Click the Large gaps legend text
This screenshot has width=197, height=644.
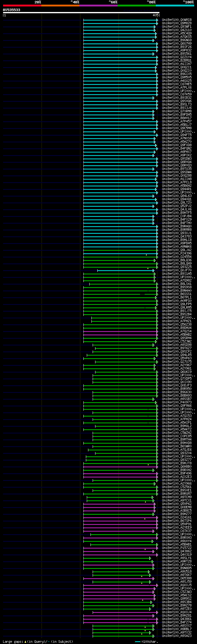(38, 642)
